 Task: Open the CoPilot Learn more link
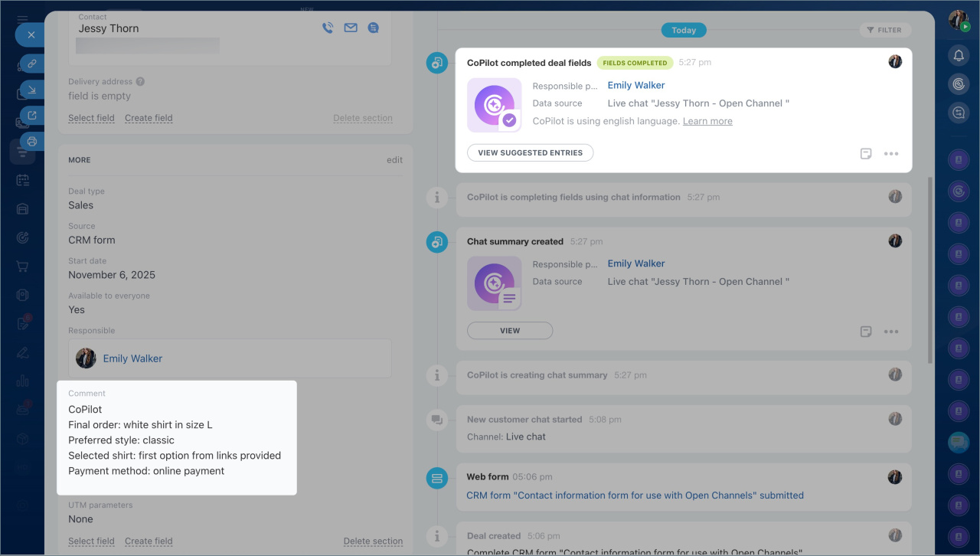coord(707,121)
